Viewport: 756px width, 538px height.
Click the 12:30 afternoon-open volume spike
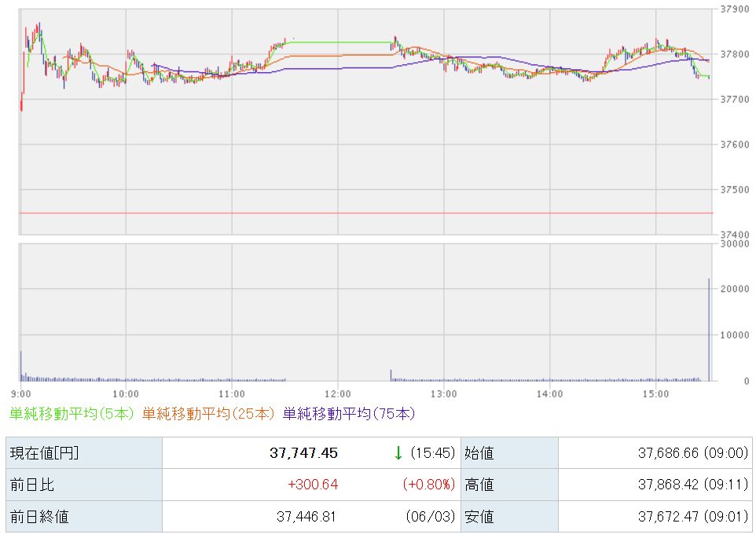[391, 375]
